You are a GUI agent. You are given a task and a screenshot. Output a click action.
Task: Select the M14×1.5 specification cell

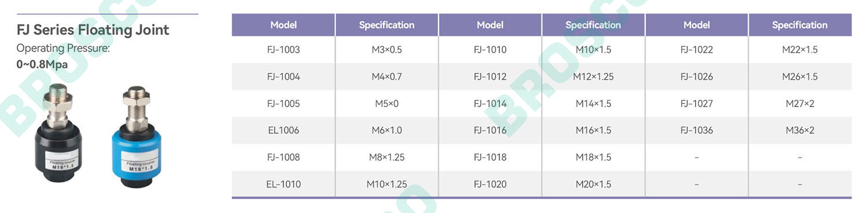coord(593,104)
